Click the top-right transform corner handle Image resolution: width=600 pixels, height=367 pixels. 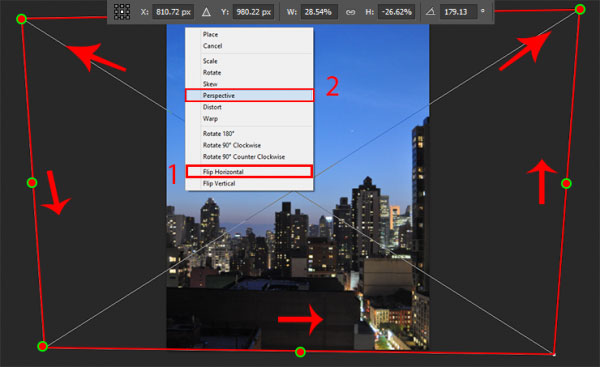580,9
